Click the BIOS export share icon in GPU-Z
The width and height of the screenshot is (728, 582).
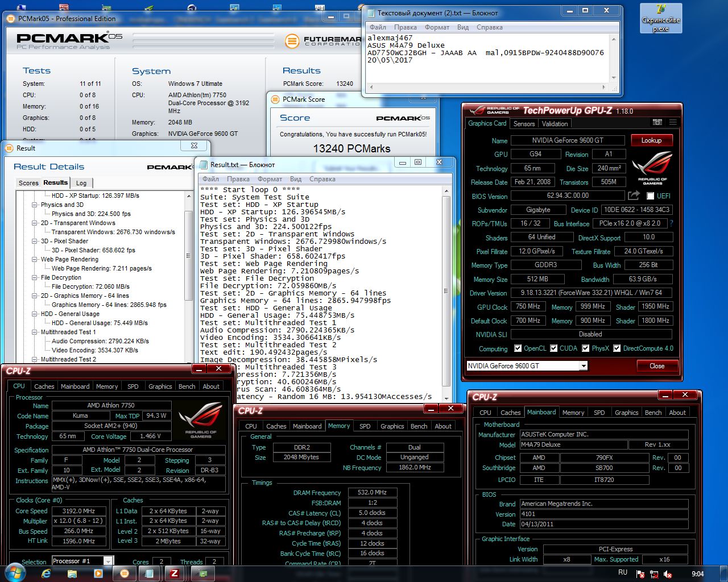(634, 196)
